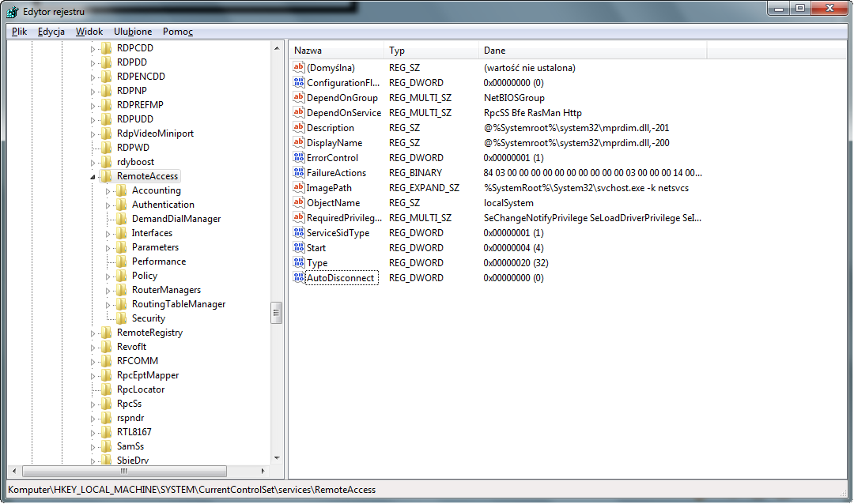Click the string icon of (Domyślna) value
Image resolution: width=854 pixels, height=504 pixels.
point(298,67)
